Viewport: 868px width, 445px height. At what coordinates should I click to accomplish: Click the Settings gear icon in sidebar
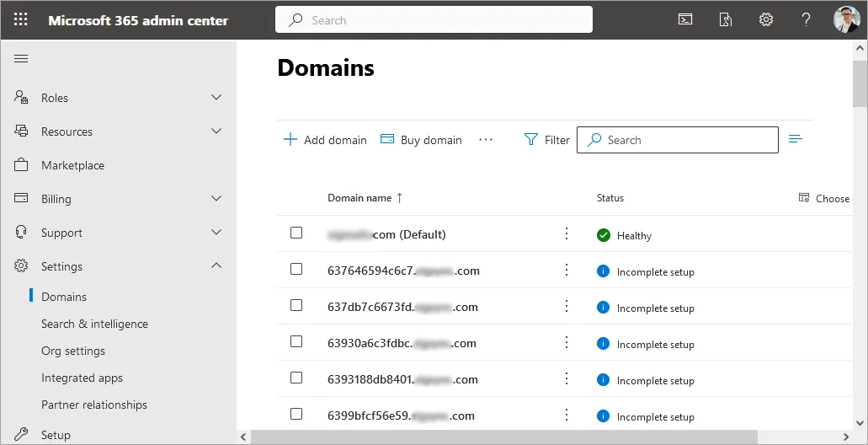point(21,266)
